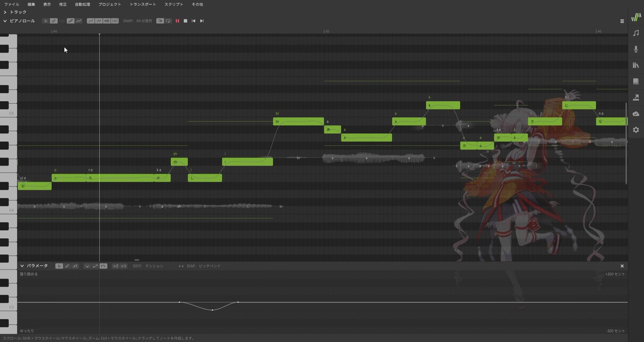Toggle the chain link icon beside the pencil tool
This screenshot has height=342, width=644.
point(62,21)
